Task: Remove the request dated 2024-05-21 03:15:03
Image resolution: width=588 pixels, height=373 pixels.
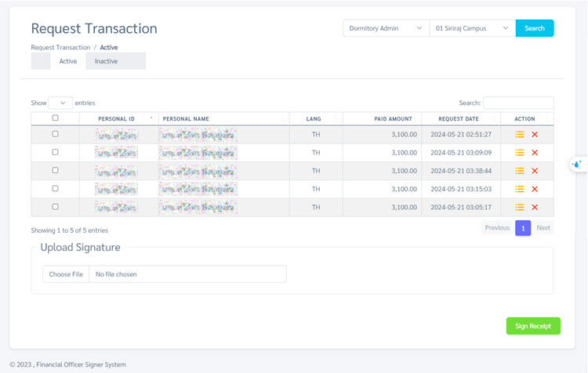Action: tap(535, 189)
